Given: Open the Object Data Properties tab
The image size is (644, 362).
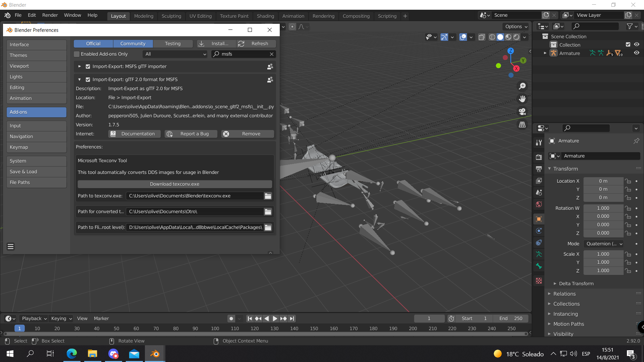Looking at the screenshot, I should click(x=539, y=254).
